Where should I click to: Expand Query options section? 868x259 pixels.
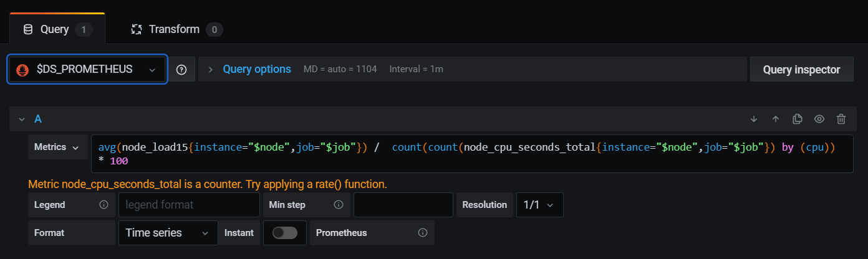pyautogui.click(x=256, y=69)
